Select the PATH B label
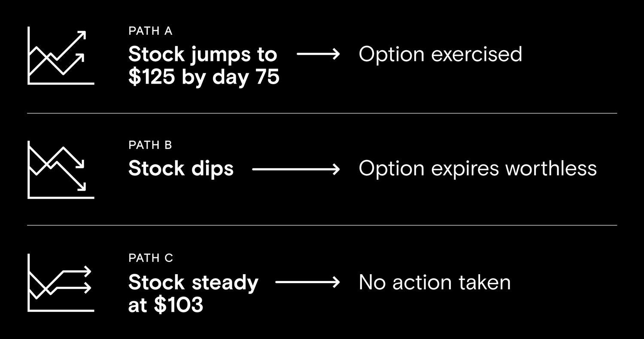This screenshot has width=644, height=339. tap(150, 145)
